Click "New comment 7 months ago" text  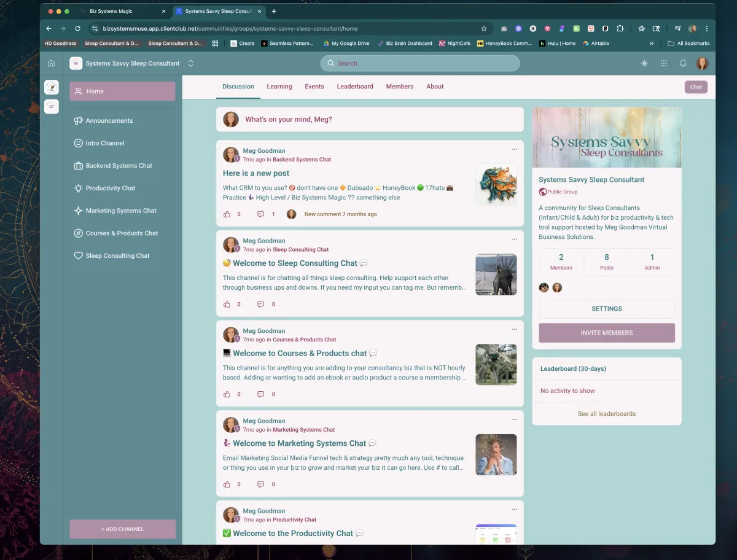[340, 214]
